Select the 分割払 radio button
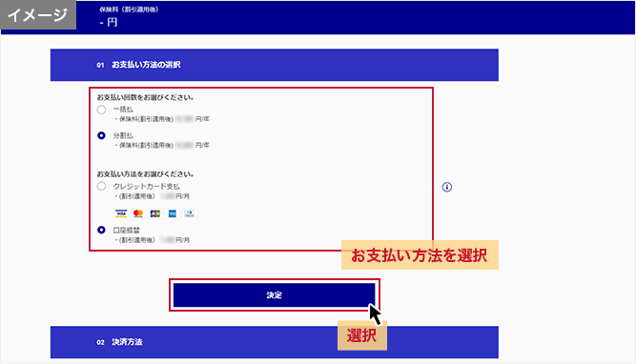636x364 pixels. [x=101, y=136]
